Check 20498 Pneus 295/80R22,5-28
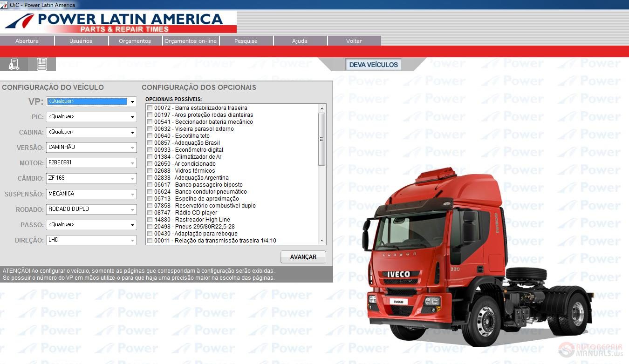This screenshot has height=364, width=629. (x=150, y=227)
